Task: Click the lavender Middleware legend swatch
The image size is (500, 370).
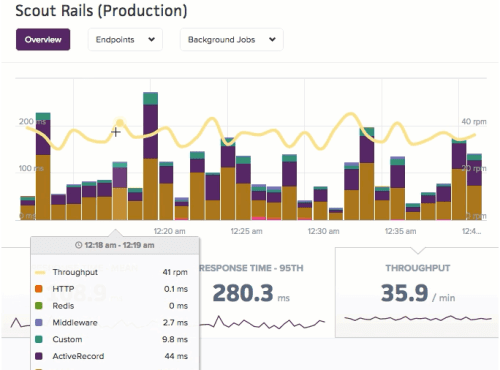Action: pos(39,322)
